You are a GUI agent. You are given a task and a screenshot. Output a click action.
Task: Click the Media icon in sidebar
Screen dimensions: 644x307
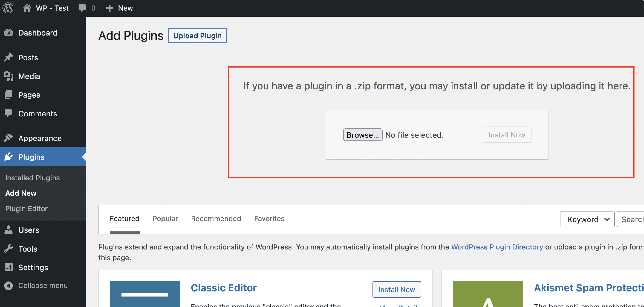(x=8, y=76)
